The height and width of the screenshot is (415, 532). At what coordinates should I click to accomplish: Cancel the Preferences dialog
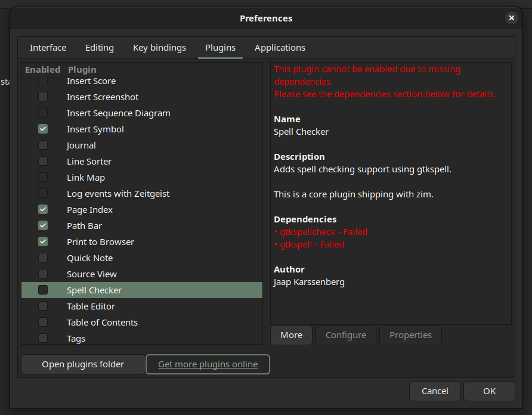click(x=435, y=391)
